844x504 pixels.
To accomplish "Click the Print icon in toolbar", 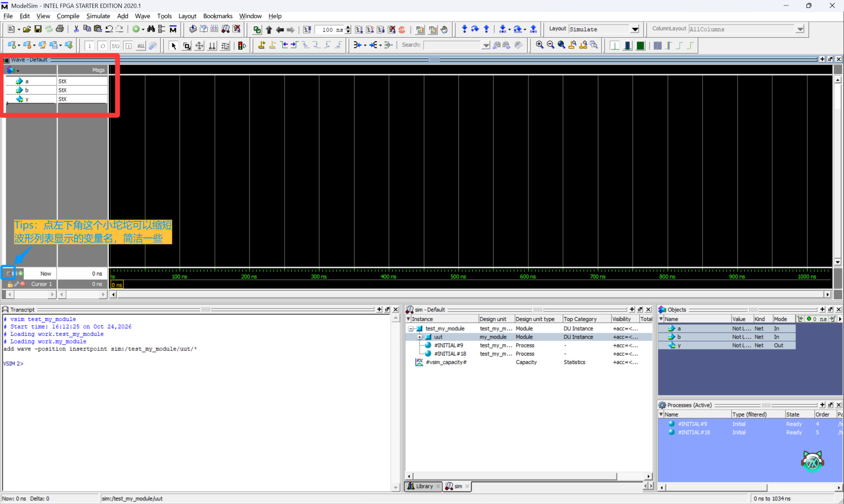I will click(x=60, y=29).
